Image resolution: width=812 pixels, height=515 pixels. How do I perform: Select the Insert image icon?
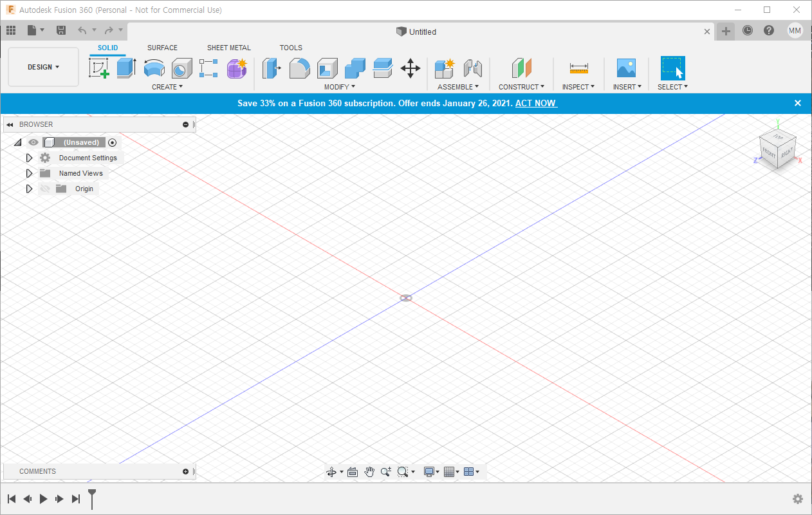[626, 68]
